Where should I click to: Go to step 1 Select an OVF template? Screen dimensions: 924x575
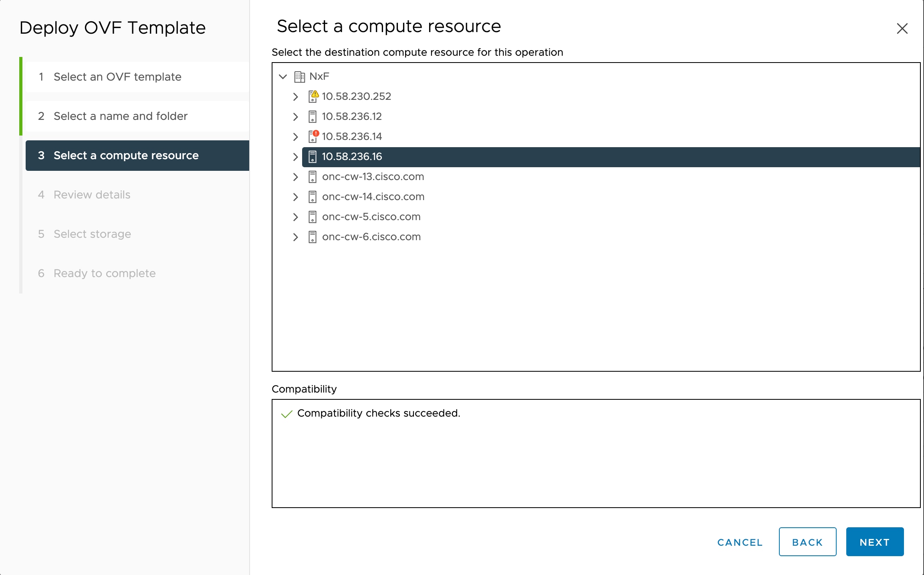137,77
